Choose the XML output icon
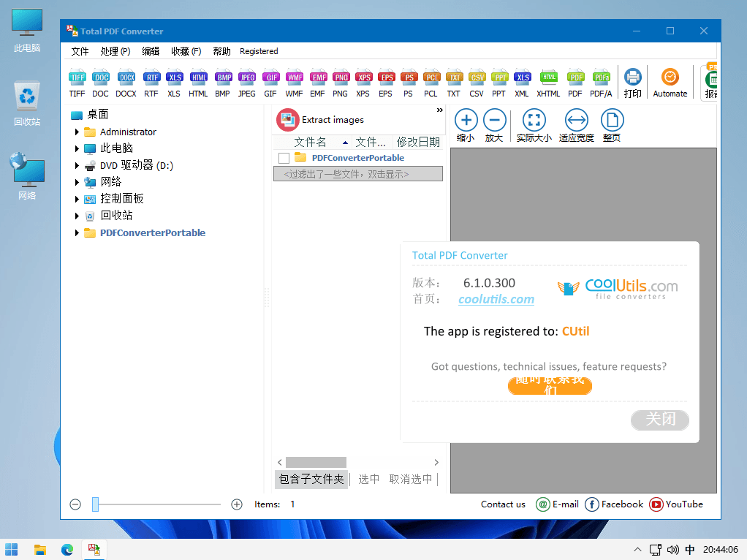The width and height of the screenshot is (747, 560). (522, 83)
